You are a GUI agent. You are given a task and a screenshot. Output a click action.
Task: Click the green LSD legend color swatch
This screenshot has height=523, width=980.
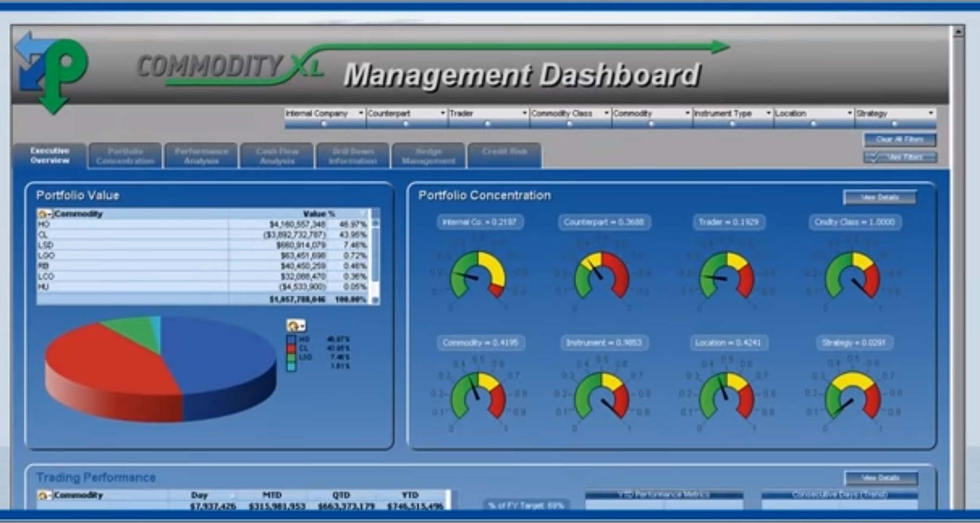(x=291, y=357)
